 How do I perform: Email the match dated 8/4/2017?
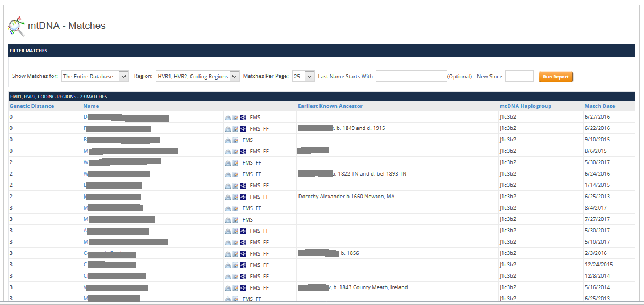click(x=228, y=208)
